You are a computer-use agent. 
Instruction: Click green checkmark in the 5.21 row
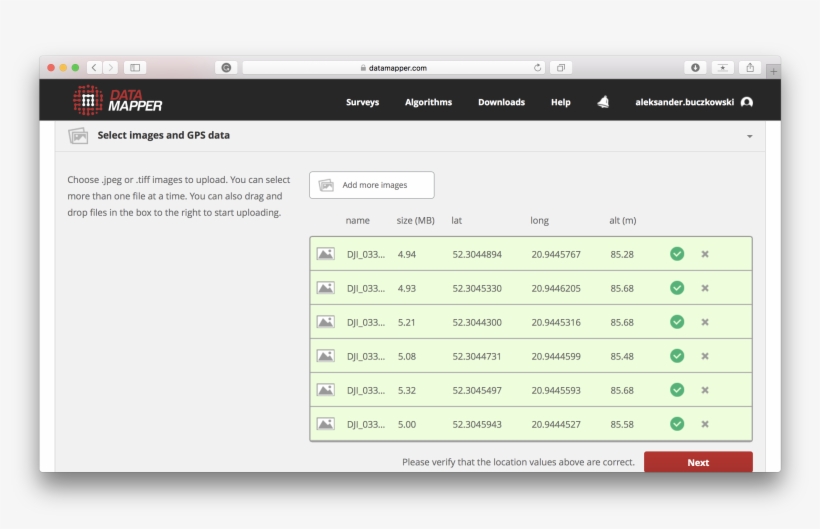pyautogui.click(x=677, y=322)
